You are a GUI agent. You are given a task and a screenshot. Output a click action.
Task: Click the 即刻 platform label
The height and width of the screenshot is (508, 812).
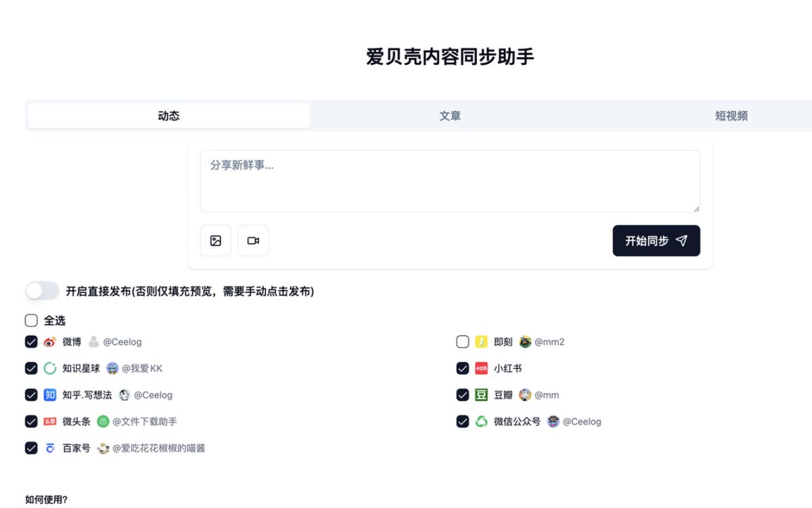click(503, 342)
